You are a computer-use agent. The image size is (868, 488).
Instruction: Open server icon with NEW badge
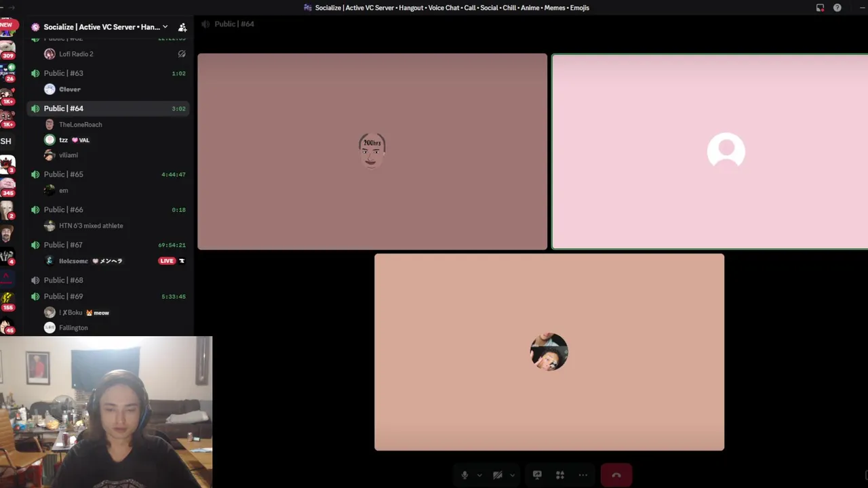point(7,28)
